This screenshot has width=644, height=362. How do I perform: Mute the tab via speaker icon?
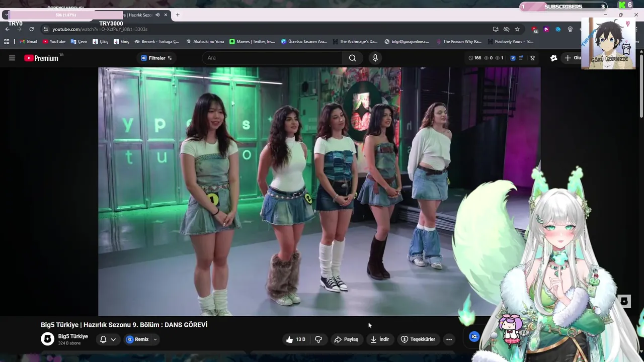coord(157,15)
